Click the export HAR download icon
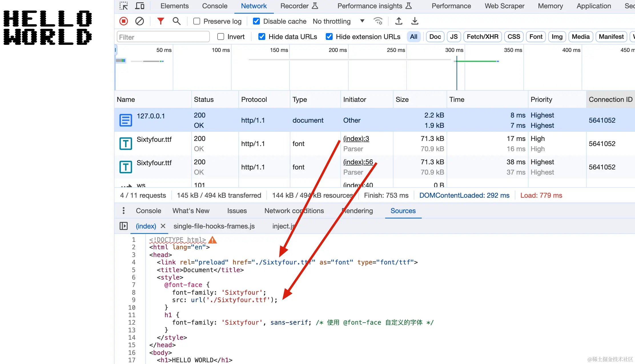This screenshot has width=635, height=364. [415, 21]
